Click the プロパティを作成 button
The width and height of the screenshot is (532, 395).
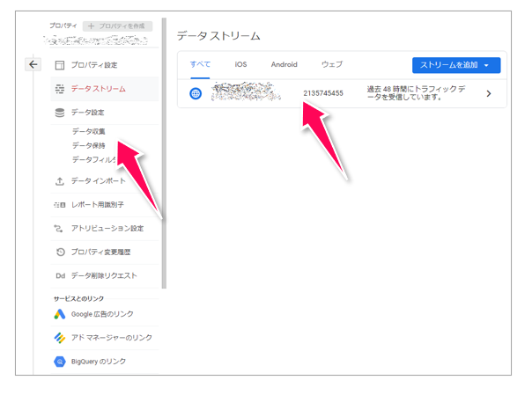pos(117,27)
